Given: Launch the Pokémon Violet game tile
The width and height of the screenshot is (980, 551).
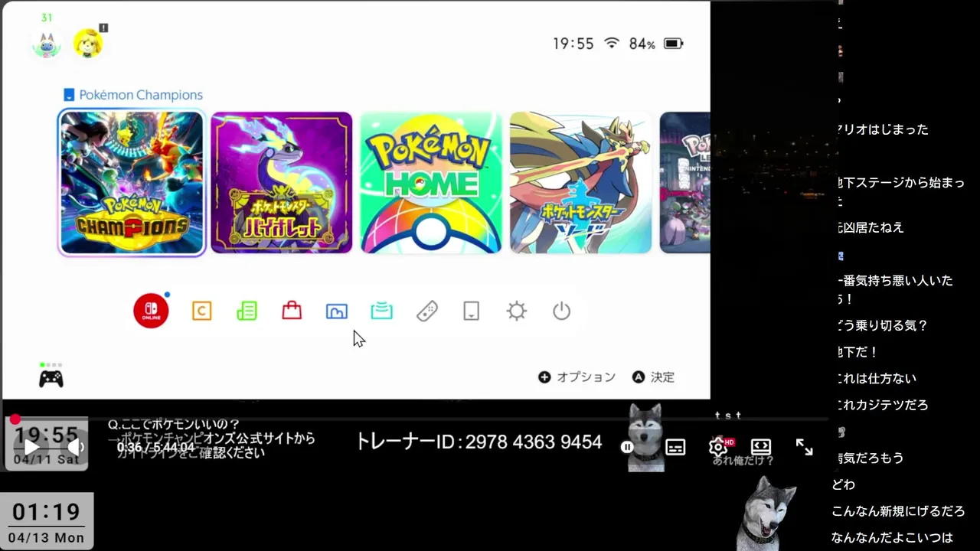Looking at the screenshot, I should pos(282,182).
